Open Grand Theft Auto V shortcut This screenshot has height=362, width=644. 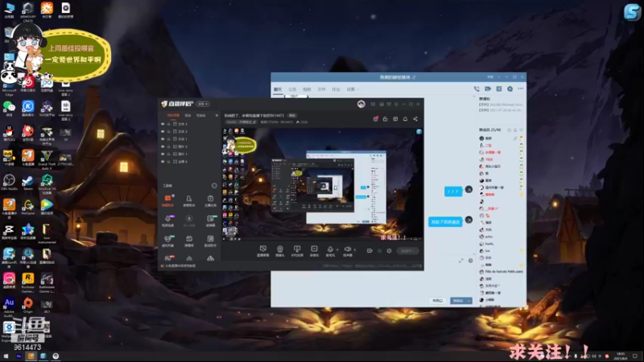tap(47, 158)
